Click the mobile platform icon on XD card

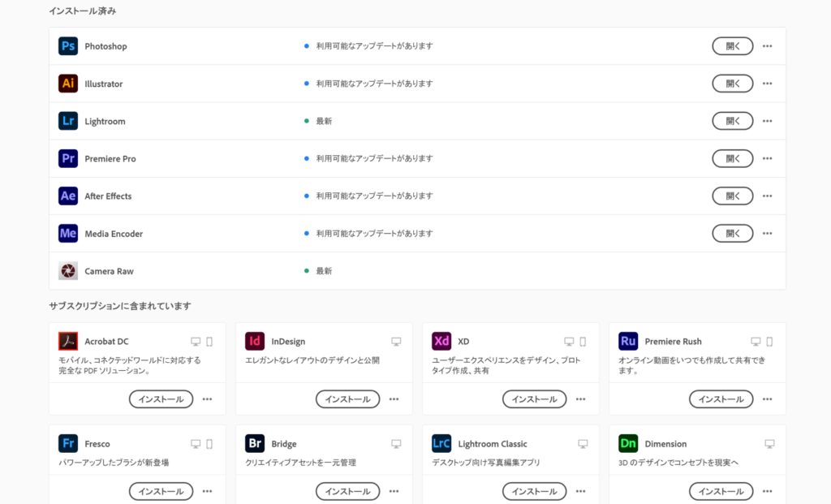pyautogui.click(x=583, y=342)
